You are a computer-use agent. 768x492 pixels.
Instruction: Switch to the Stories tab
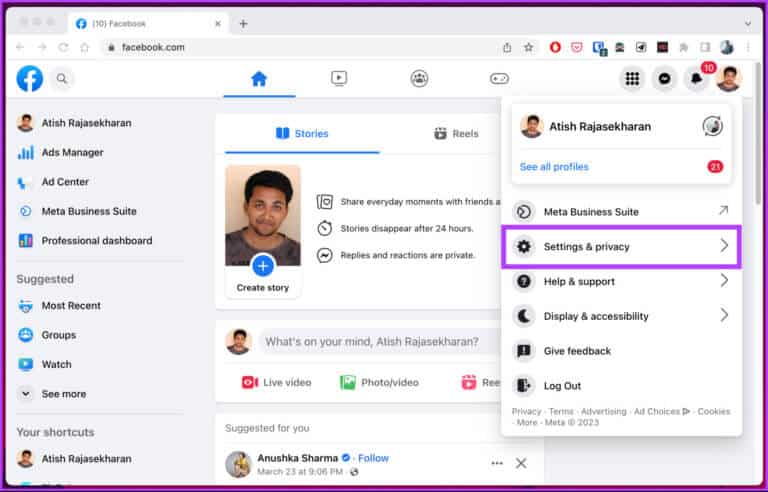click(302, 134)
